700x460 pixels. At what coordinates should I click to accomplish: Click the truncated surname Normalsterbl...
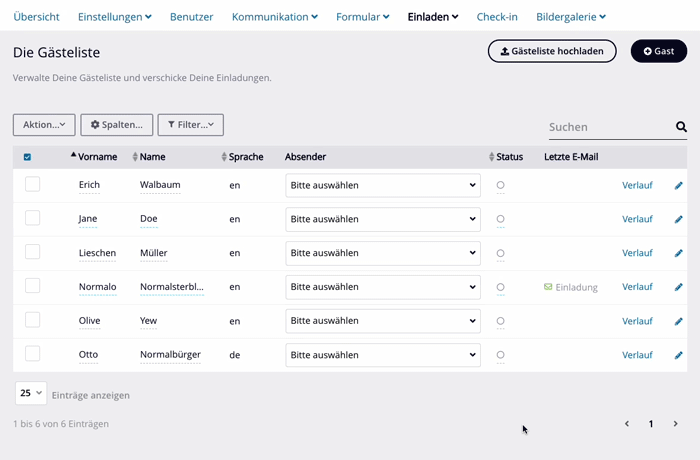pos(172,287)
